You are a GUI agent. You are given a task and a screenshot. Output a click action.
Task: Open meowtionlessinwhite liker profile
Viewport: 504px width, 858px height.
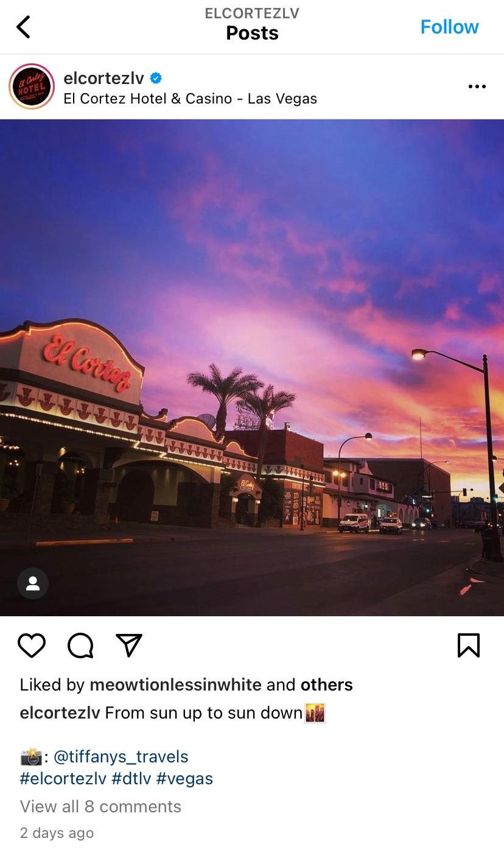175,684
